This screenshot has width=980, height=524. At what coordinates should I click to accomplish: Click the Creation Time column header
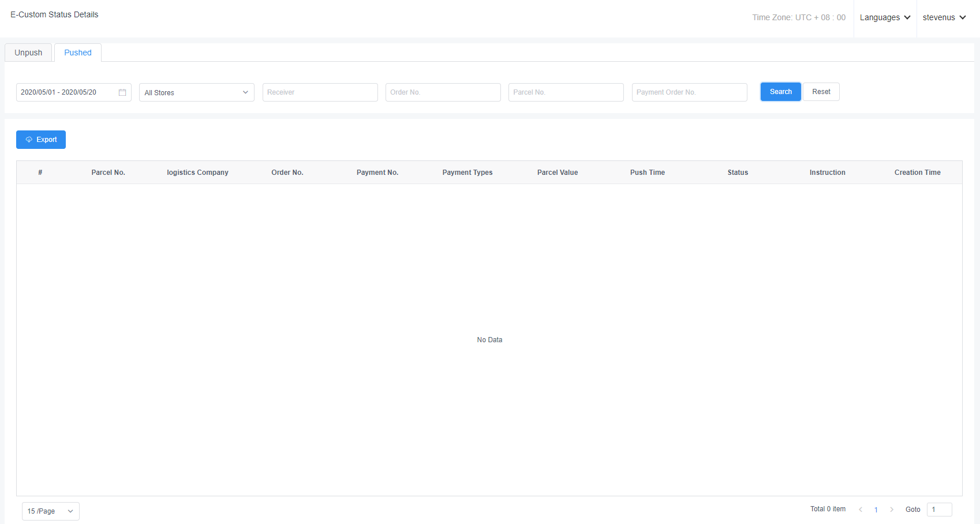coord(917,173)
